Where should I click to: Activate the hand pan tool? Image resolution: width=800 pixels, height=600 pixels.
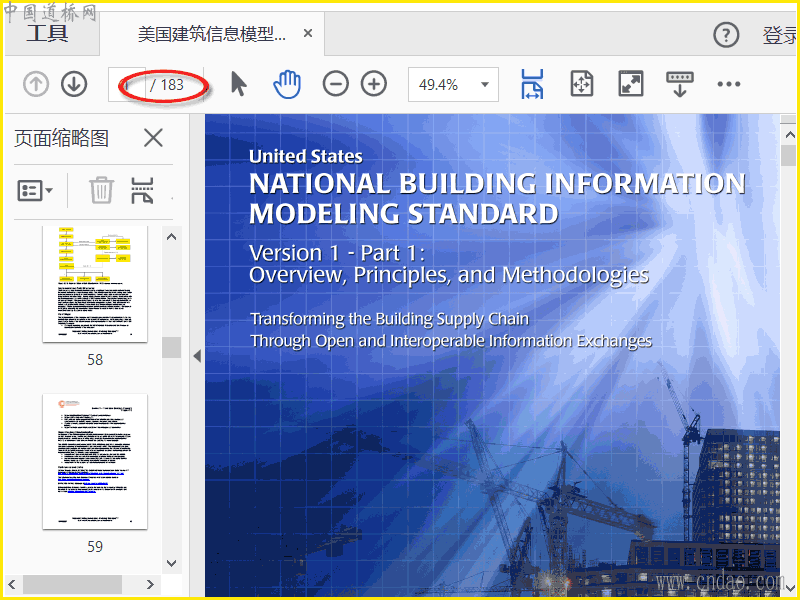pos(287,85)
